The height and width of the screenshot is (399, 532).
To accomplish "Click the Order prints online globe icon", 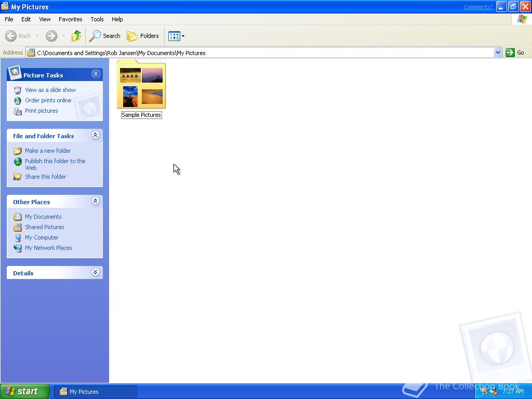I will coord(18,101).
